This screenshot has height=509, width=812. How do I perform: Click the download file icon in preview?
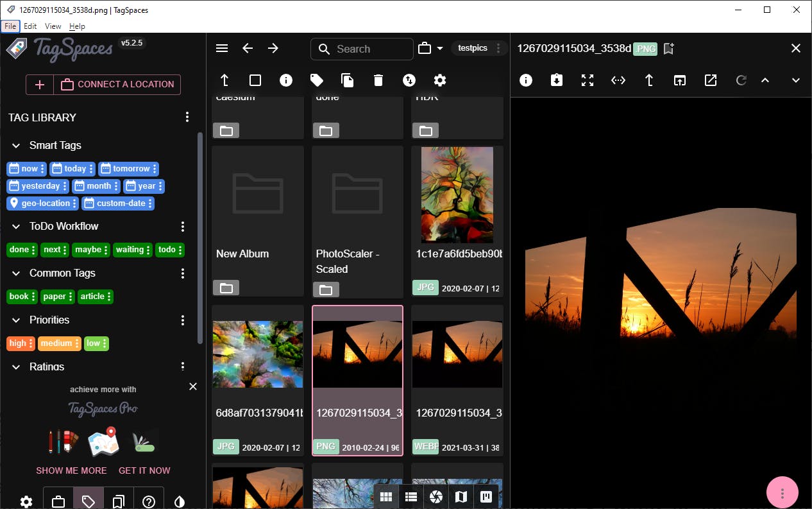557,80
